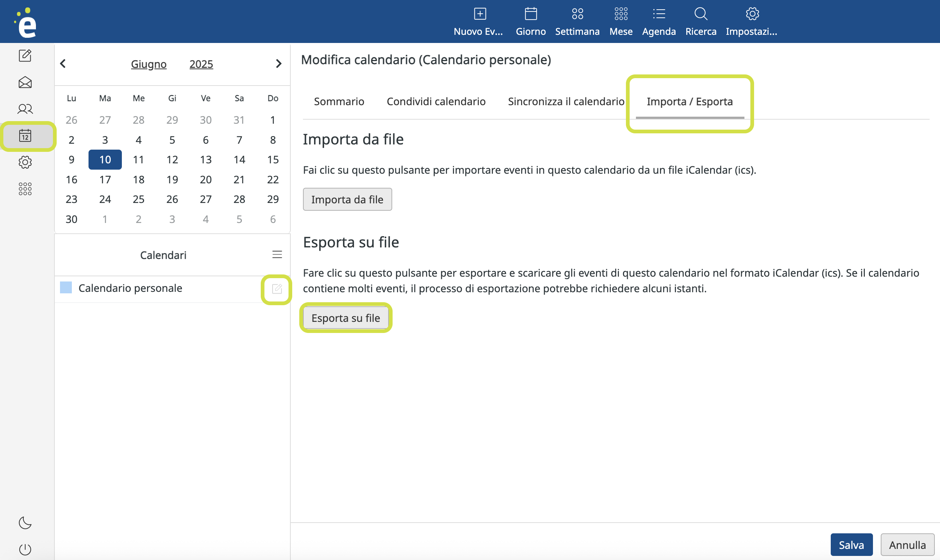Click the Importa da file button
Image resolution: width=940 pixels, height=560 pixels.
tap(347, 200)
